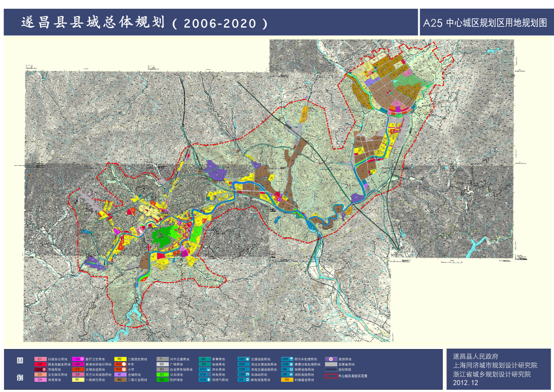The width and height of the screenshot is (554, 392).
Task: Click the sheet label A25 中心城区规划区用地规划图
Action: pyautogui.click(x=485, y=23)
